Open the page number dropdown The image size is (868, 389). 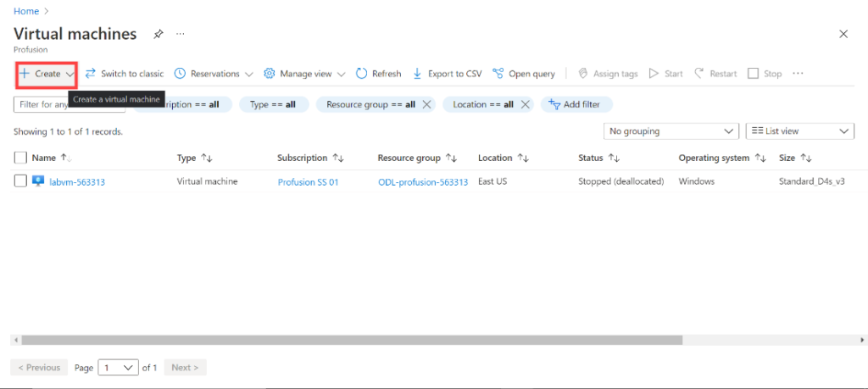point(118,368)
